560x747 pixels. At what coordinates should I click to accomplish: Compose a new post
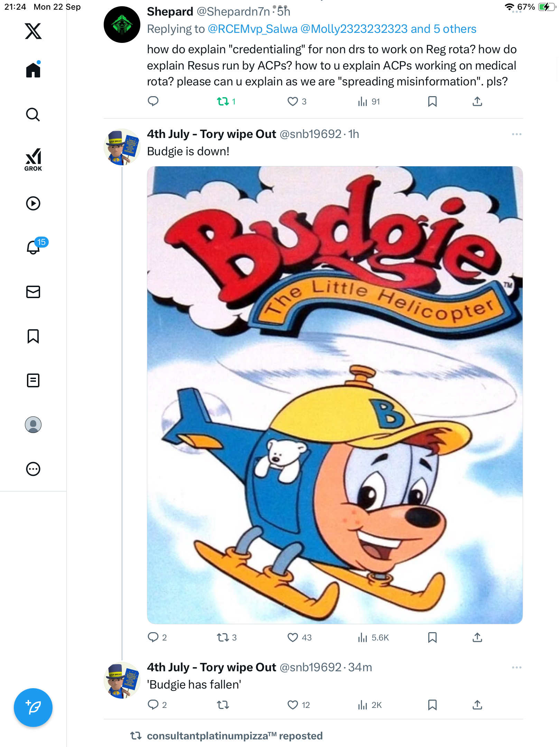[33, 708]
